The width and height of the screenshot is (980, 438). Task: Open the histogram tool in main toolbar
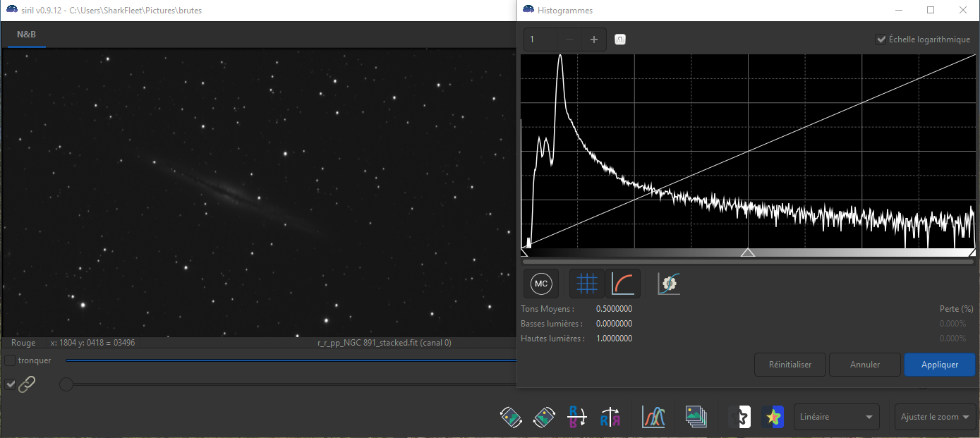(653, 417)
